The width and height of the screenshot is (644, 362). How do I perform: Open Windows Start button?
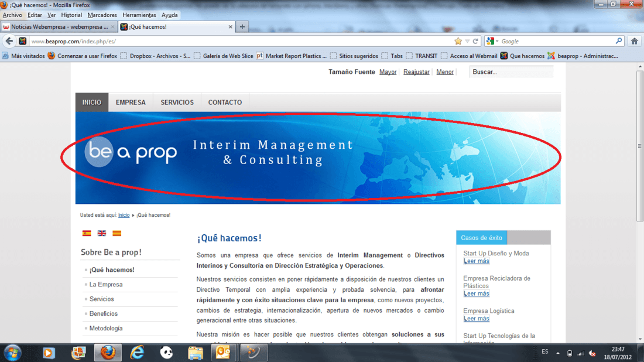(x=12, y=353)
